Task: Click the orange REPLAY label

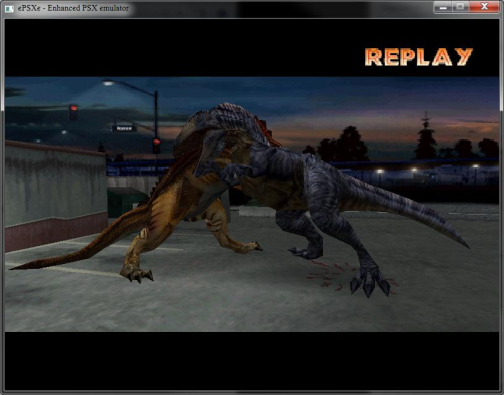Action: pyautogui.click(x=419, y=57)
